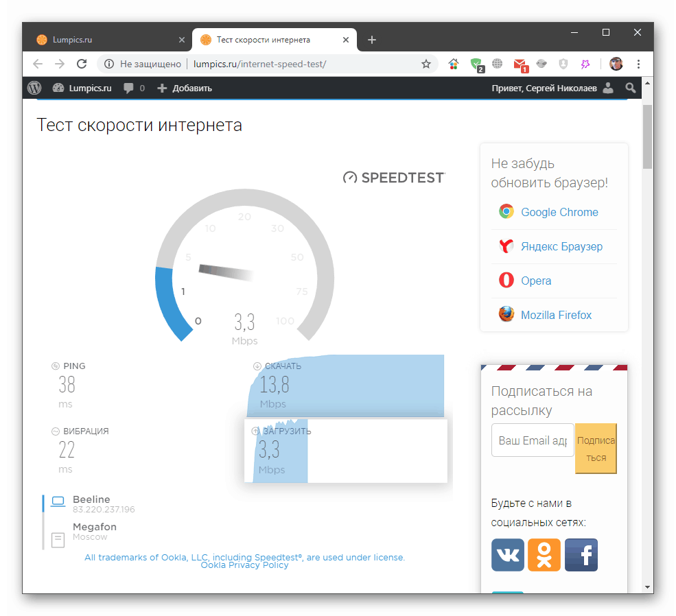Open the red mail extension with badge 1
This screenshot has height=616, width=676.
[520, 65]
